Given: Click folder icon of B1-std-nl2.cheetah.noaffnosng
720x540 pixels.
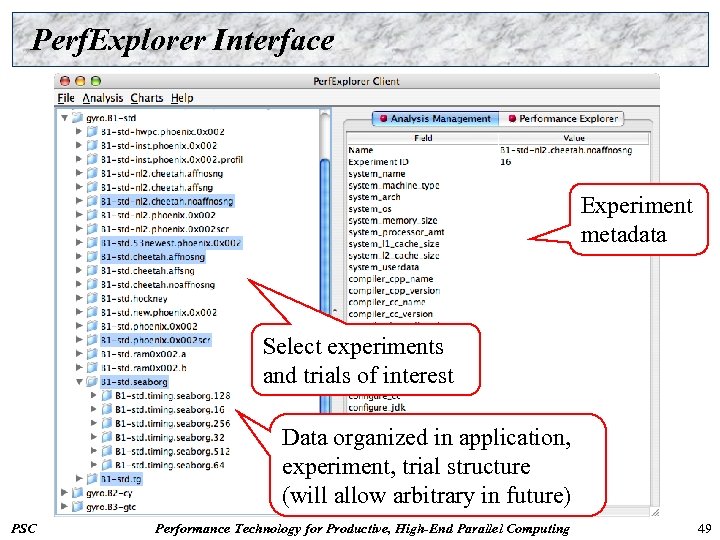Looking at the screenshot, I should pyautogui.click(x=92, y=201).
